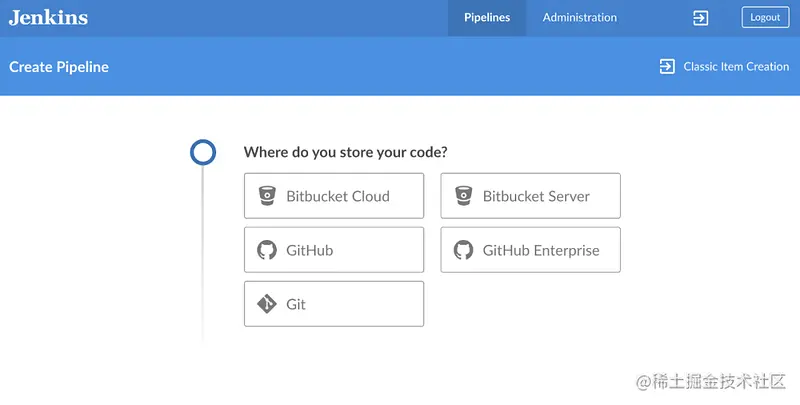Click the exit-to-classic icon beside Logout
The image size is (800, 405).
coord(701,18)
